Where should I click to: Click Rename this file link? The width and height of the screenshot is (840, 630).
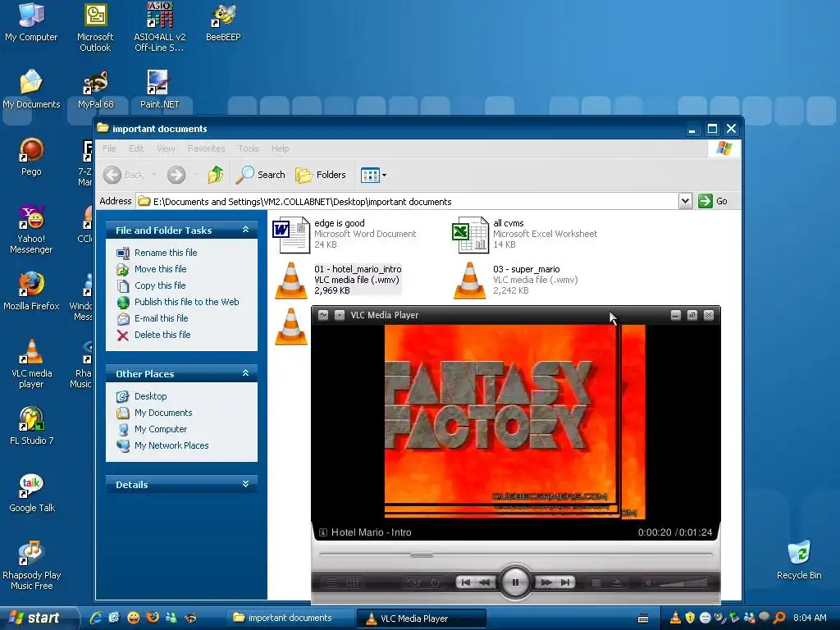166,253
